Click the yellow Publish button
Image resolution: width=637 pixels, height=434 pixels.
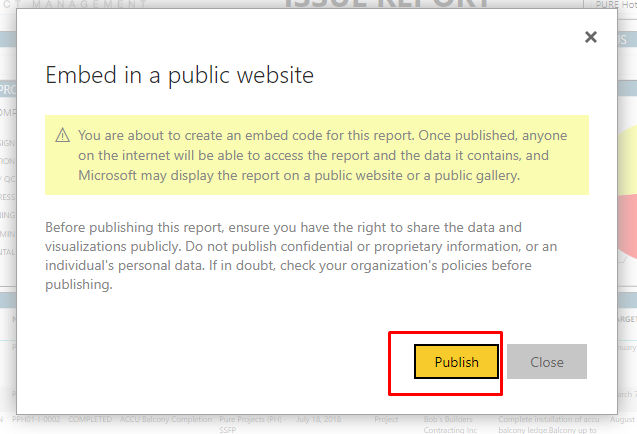(456, 362)
